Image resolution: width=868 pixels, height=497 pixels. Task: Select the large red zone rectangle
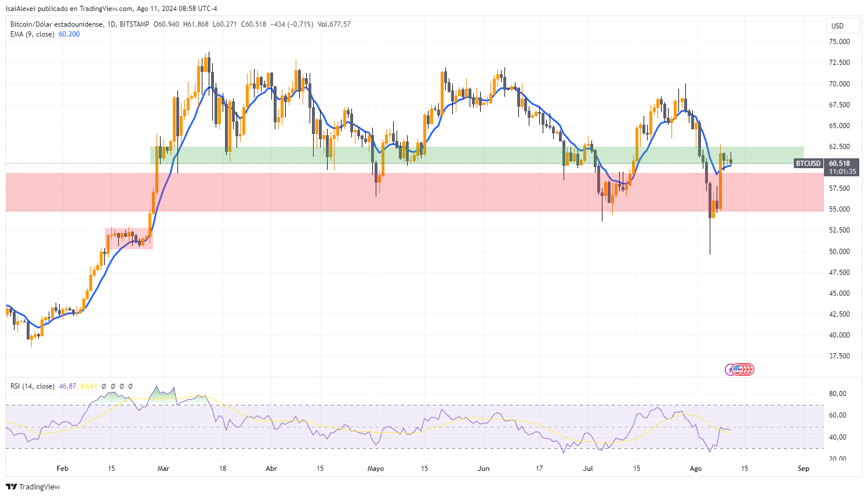click(415, 192)
